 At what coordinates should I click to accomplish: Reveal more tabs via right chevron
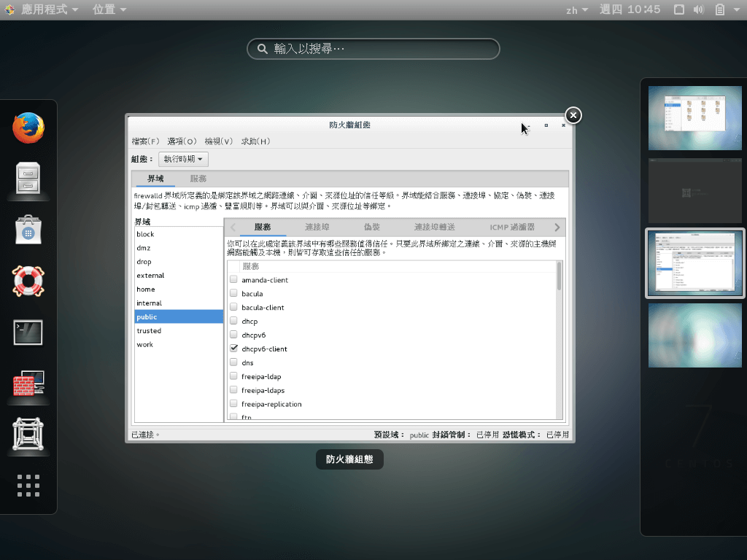point(558,227)
